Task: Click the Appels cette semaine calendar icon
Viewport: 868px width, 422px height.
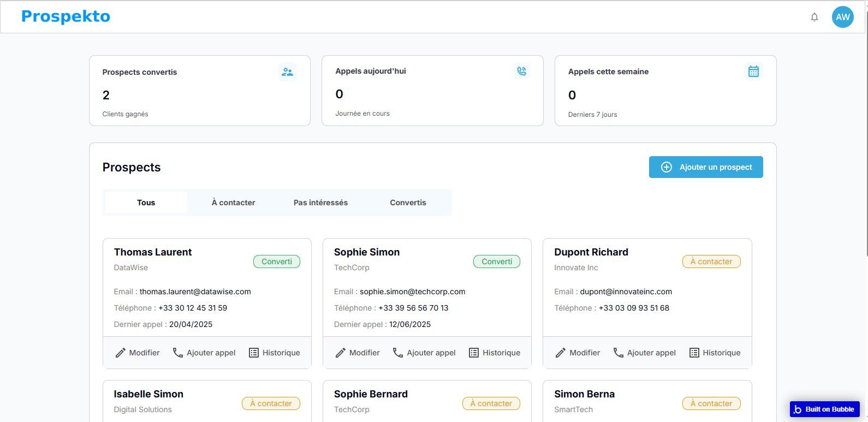Action: pos(753,72)
